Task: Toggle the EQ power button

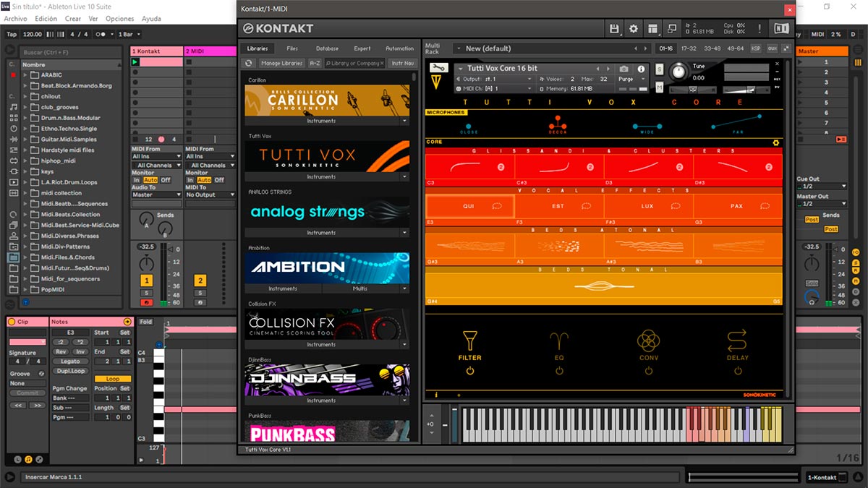Action: coord(559,371)
